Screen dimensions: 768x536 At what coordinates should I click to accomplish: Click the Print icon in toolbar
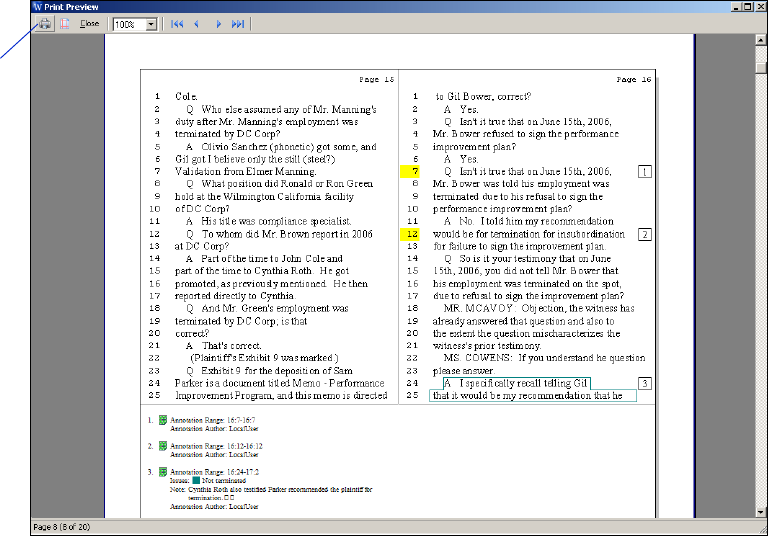click(45, 23)
